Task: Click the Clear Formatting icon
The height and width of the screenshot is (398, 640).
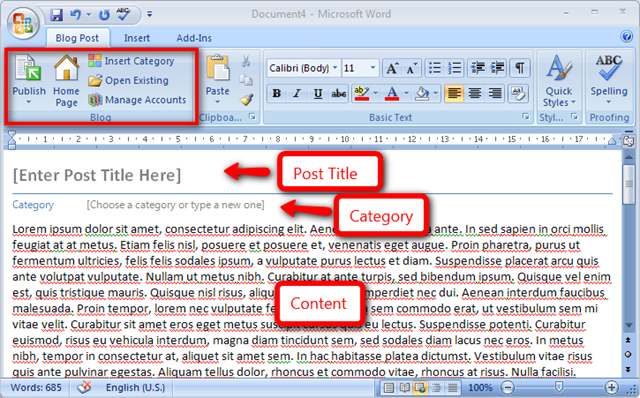Action: click(x=518, y=93)
